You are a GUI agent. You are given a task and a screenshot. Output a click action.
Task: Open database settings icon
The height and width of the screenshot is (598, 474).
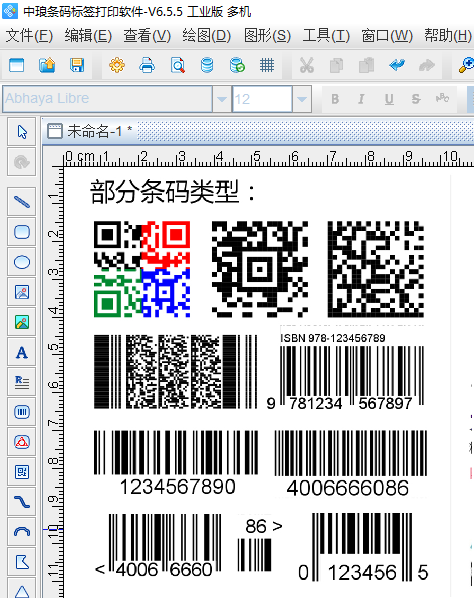pyautogui.click(x=207, y=65)
